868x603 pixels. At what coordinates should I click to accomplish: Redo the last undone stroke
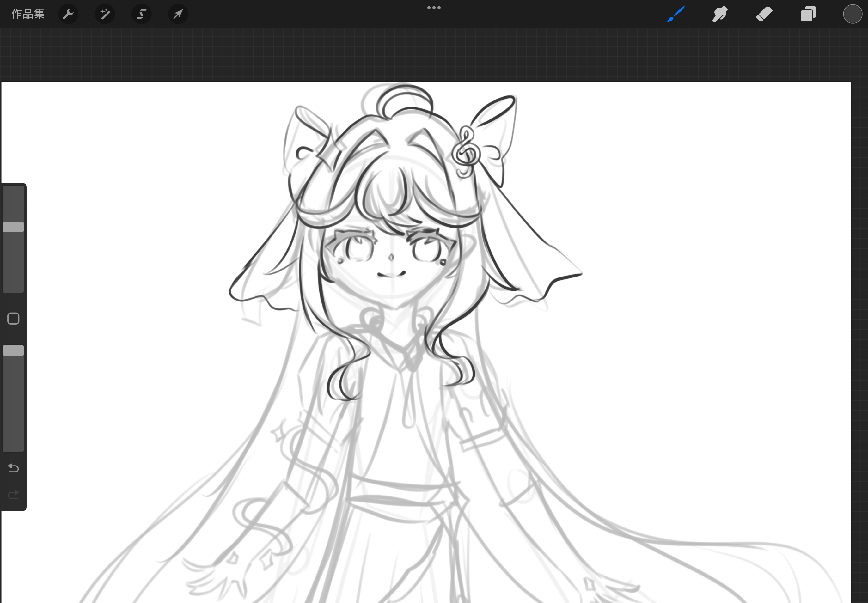click(13, 495)
